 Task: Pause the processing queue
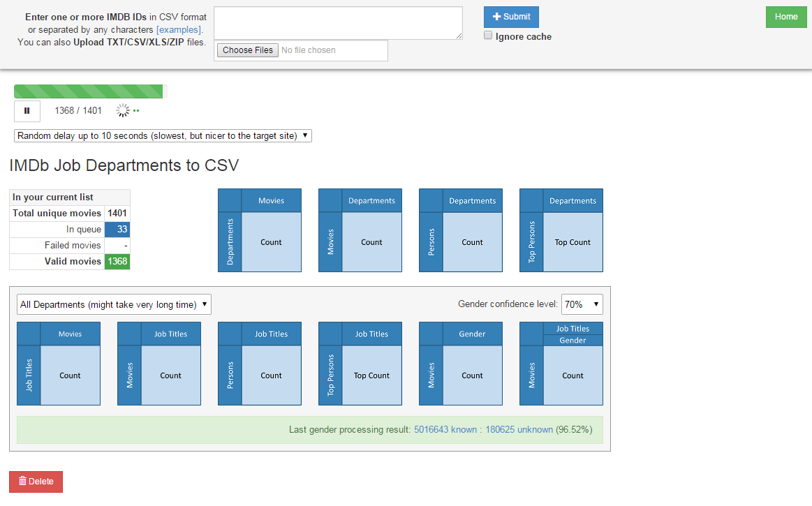pyautogui.click(x=27, y=111)
